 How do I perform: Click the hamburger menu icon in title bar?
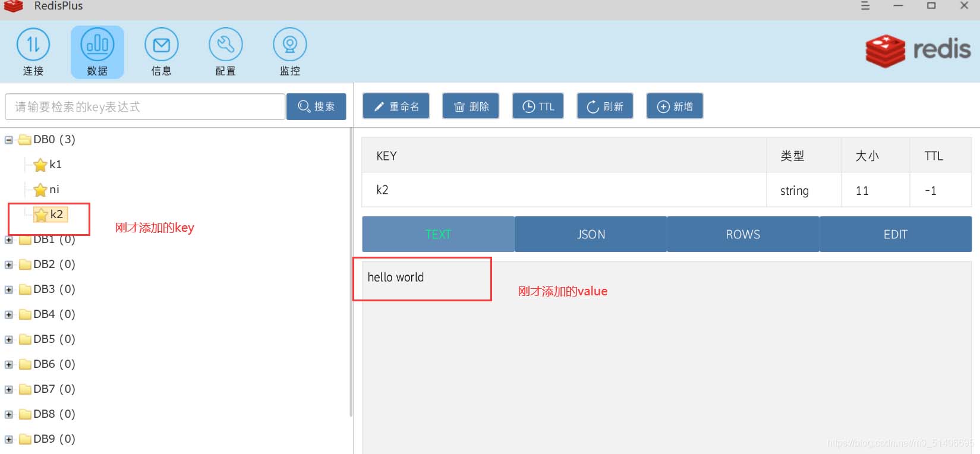[865, 6]
